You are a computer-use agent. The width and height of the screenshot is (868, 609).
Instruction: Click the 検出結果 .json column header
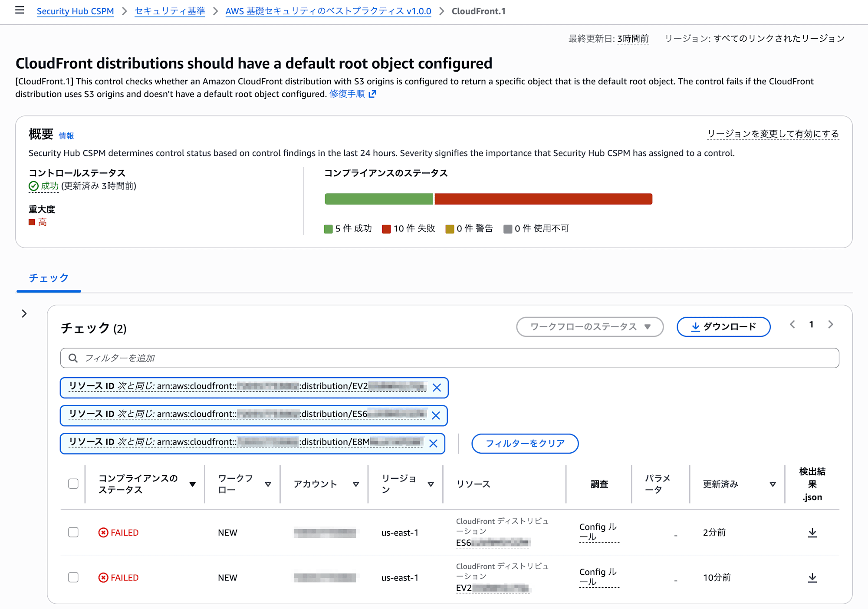812,484
